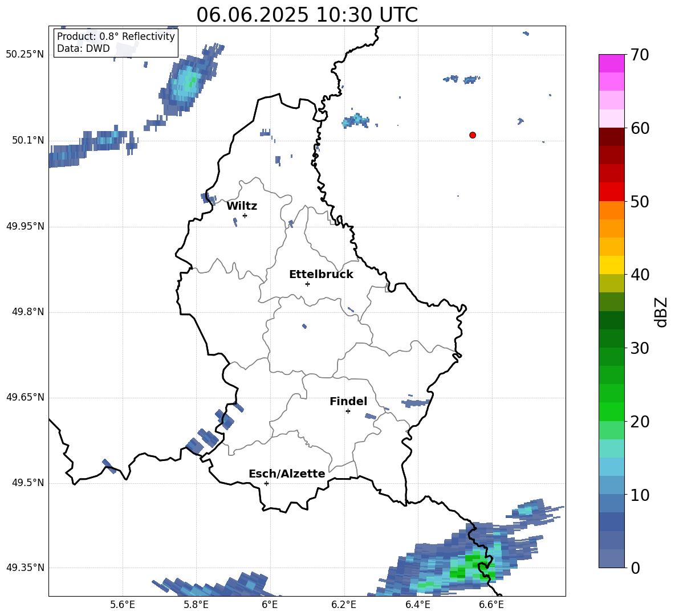Click the 0 label on the colorbar
The width and height of the screenshot is (675, 616).
click(635, 568)
